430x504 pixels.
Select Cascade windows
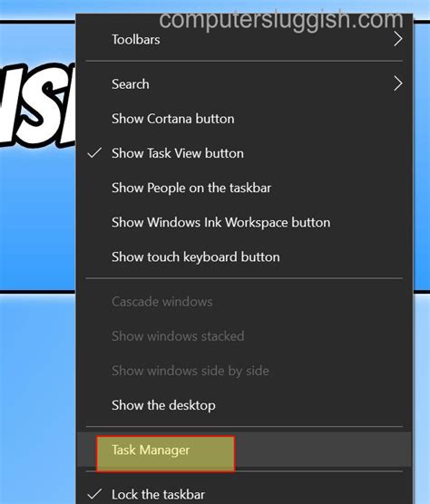coord(244,302)
